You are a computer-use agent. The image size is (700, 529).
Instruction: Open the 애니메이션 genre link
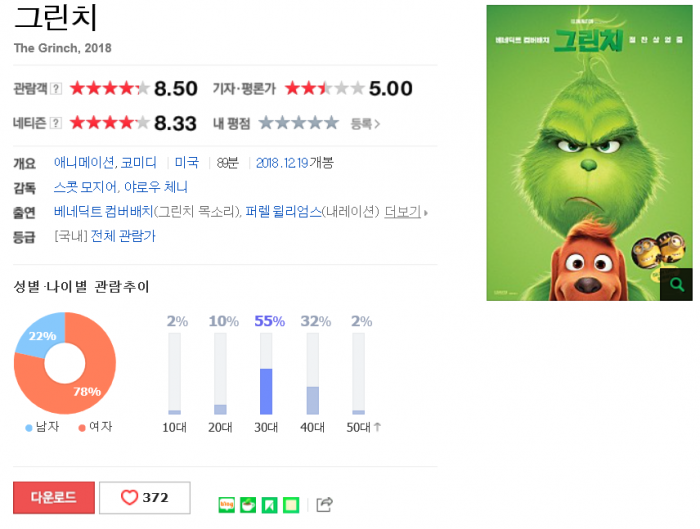tap(83, 163)
